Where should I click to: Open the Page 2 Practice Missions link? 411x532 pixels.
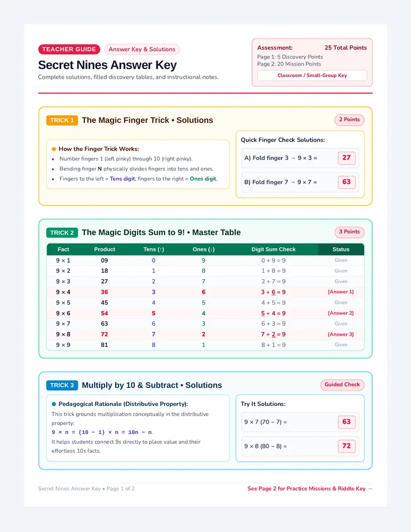click(309, 489)
